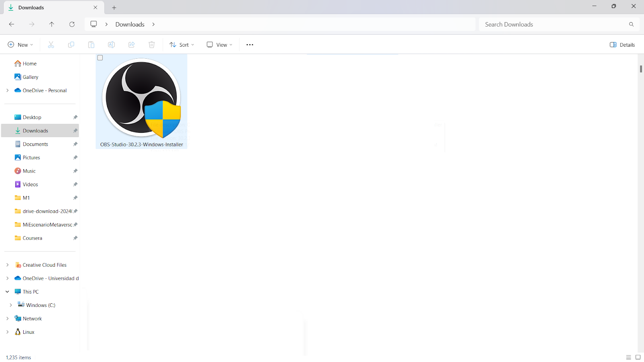Open Coursera folder in sidebar
Image resolution: width=644 pixels, height=362 pixels.
[x=33, y=238]
